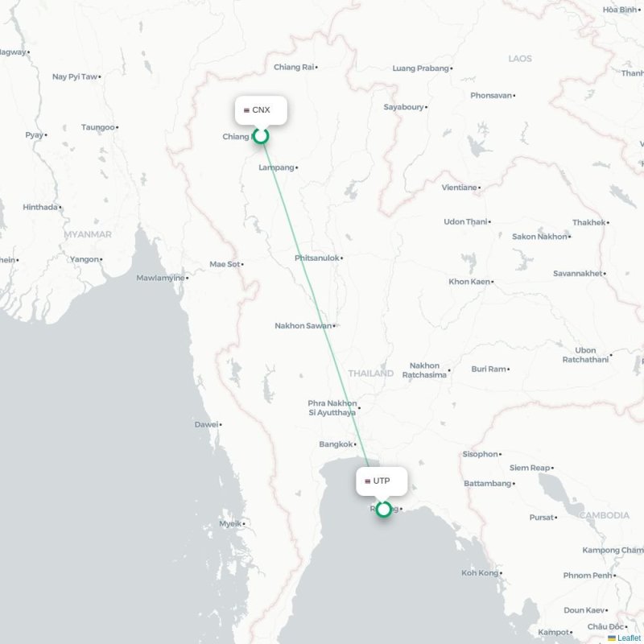
Task: Open the CNX label popup
Action: (261, 110)
